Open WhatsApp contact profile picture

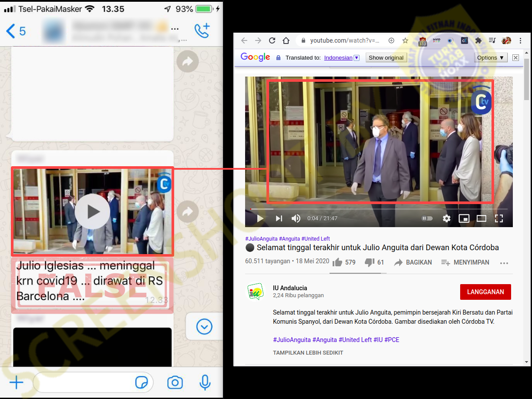coord(54,31)
